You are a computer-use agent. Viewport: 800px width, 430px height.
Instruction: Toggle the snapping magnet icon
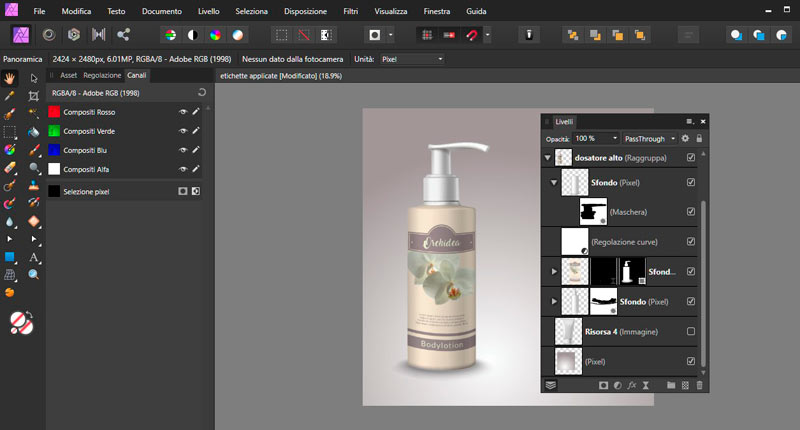point(472,35)
